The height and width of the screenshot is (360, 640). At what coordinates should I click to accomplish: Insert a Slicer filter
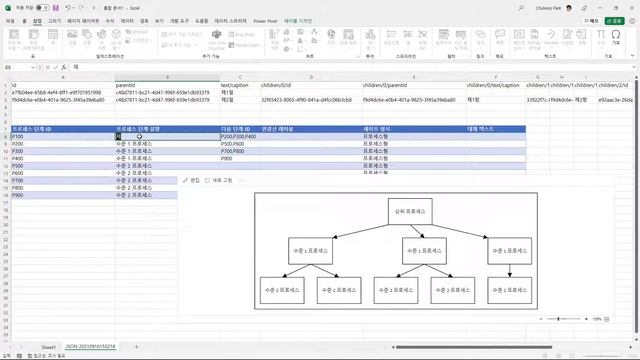(444, 37)
